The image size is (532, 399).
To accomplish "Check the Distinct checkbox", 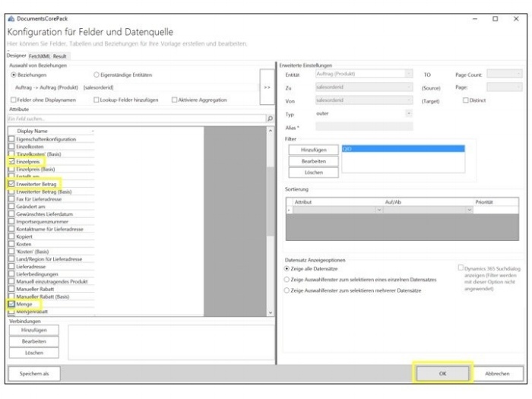I will pyautogui.click(x=466, y=100).
